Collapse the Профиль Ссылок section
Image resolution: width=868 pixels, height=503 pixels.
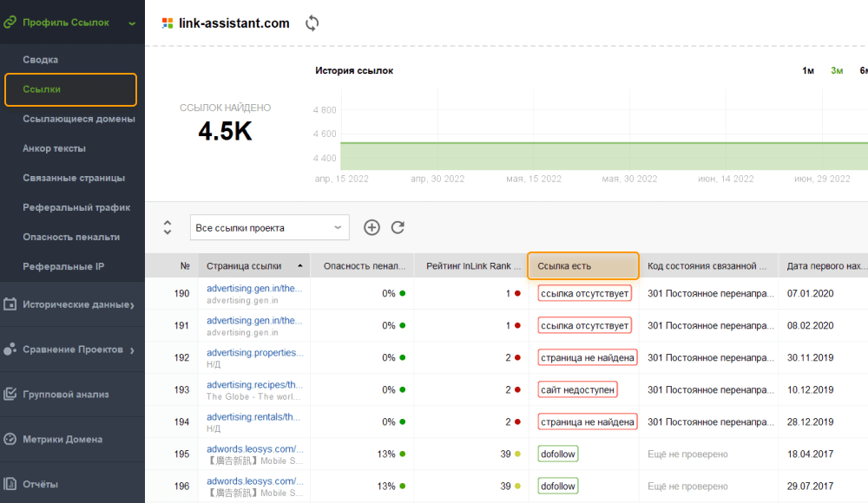pyautogui.click(x=132, y=23)
